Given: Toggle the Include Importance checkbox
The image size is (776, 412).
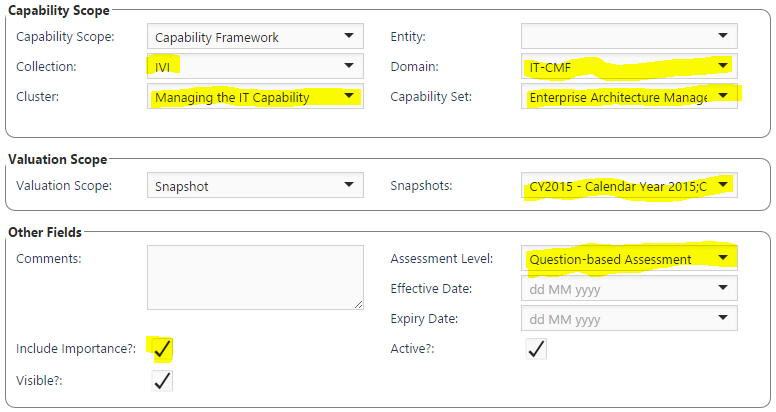Looking at the screenshot, I should [162, 349].
